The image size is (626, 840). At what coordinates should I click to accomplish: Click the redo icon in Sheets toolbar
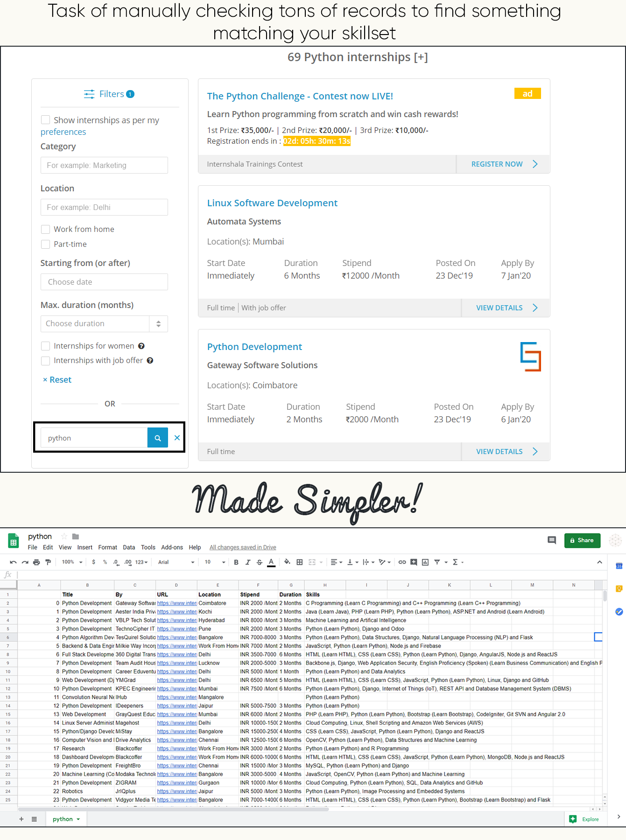pos(25,562)
